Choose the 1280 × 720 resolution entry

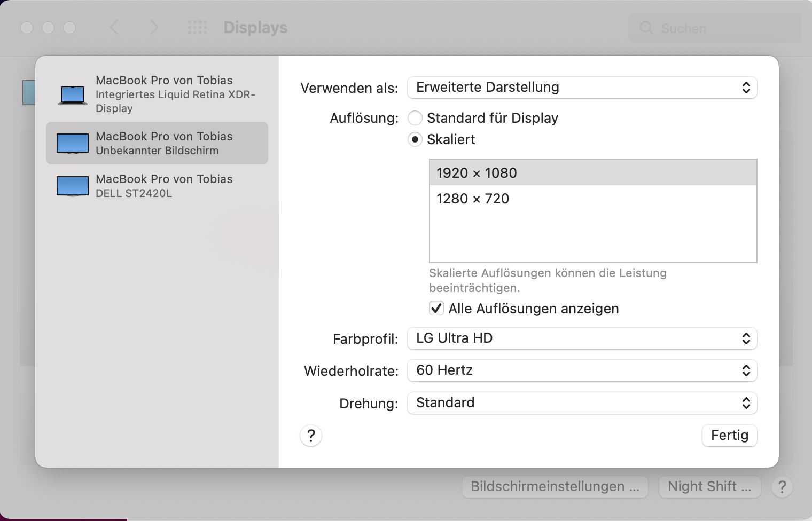click(x=593, y=199)
